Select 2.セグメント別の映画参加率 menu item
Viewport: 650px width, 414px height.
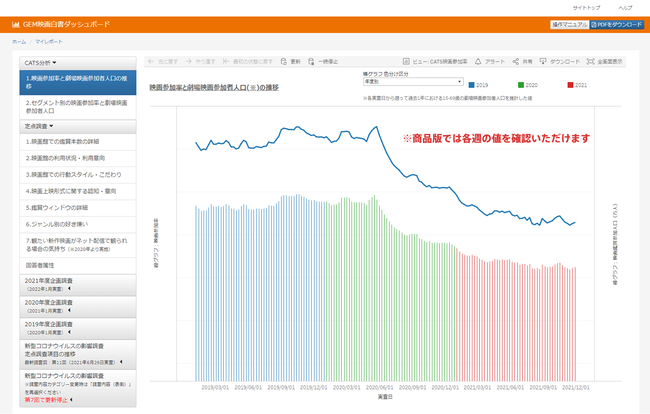point(72,107)
